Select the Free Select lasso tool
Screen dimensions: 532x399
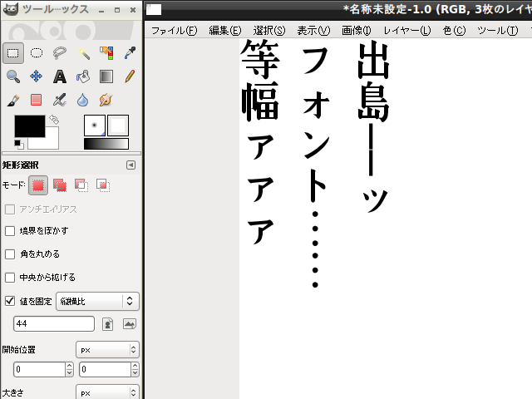[x=60, y=53]
